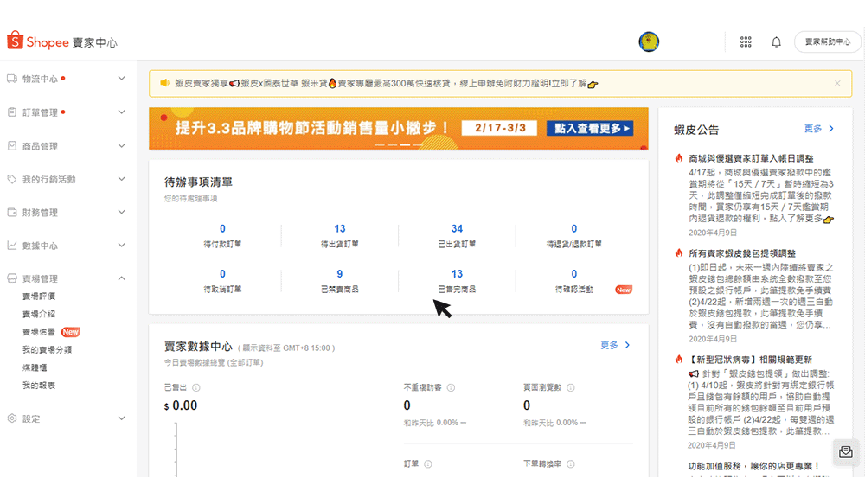Open 商城與優選賣家訂單入帳日調整 announcement
The height and width of the screenshot is (504, 865).
750,158
